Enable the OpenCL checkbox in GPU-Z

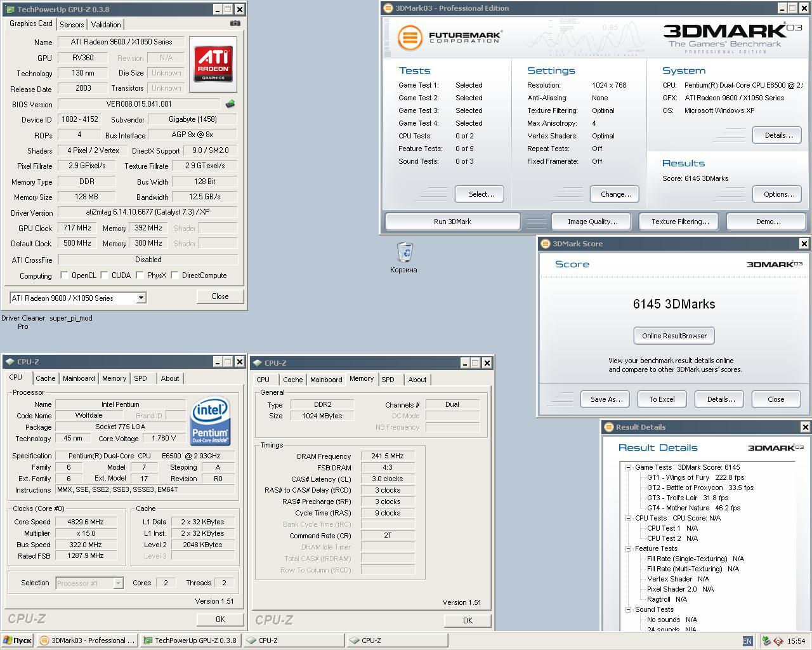(x=64, y=275)
